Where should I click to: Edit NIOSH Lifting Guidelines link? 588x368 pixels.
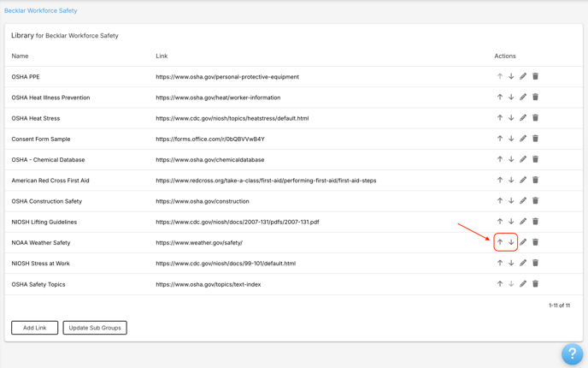point(523,221)
